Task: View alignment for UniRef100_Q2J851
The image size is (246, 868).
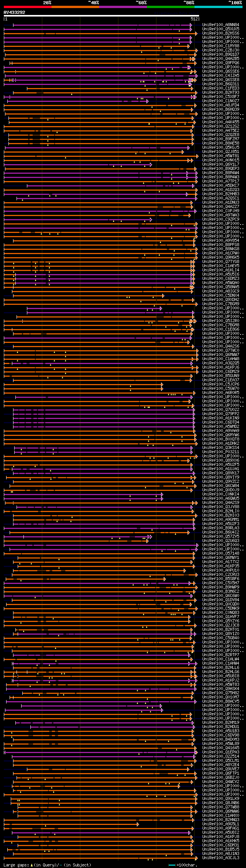Action: click(x=221, y=151)
